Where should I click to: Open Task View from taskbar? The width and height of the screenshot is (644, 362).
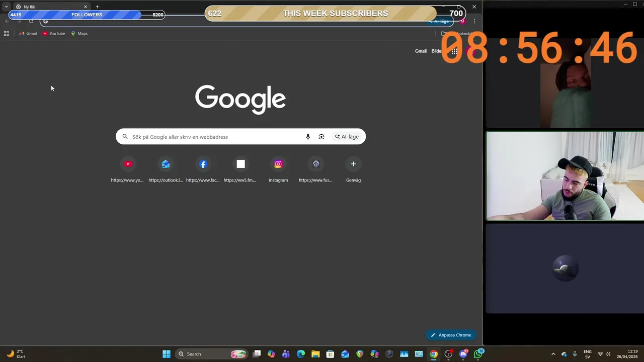257,354
